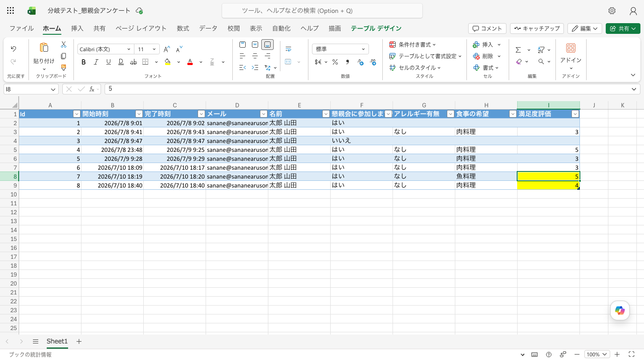Image resolution: width=644 pixels, height=359 pixels.
Task: Add a new sheet with plus
Action: 79,341
